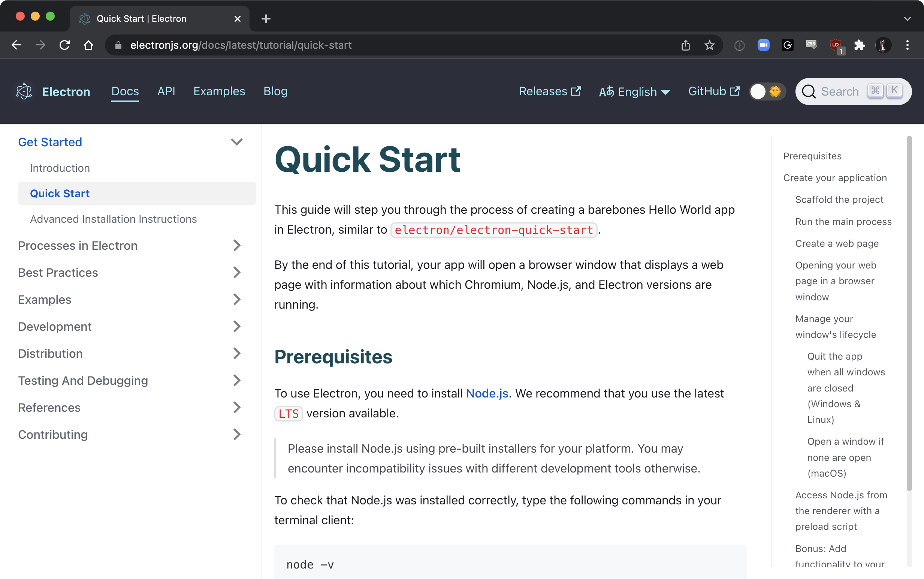The height and width of the screenshot is (579, 924).
Task: Open the Introduction sidebar page
Action: tap(60, 168)
